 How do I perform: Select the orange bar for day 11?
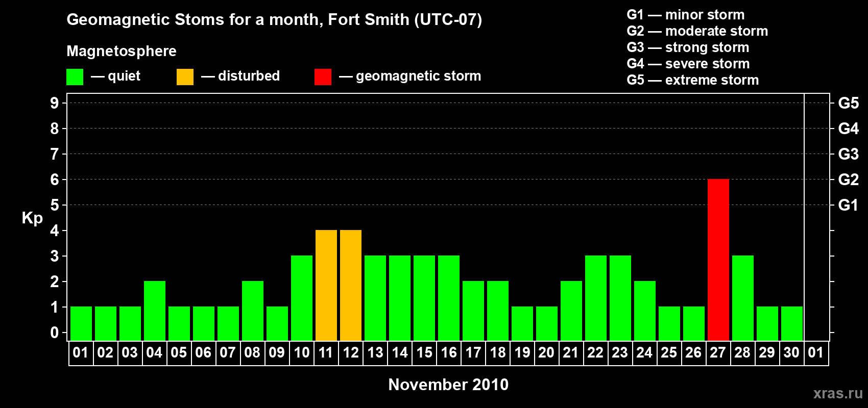(326, 286)
